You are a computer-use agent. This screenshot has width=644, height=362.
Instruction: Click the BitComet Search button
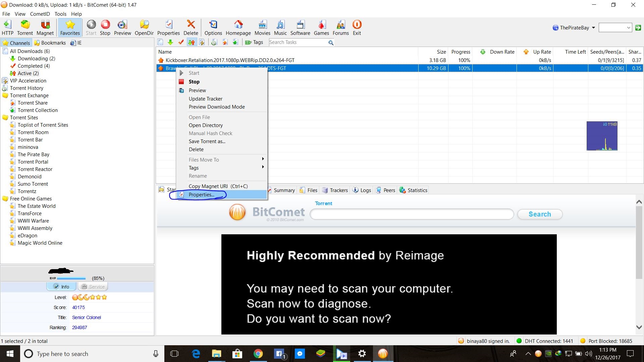point(540,214)
